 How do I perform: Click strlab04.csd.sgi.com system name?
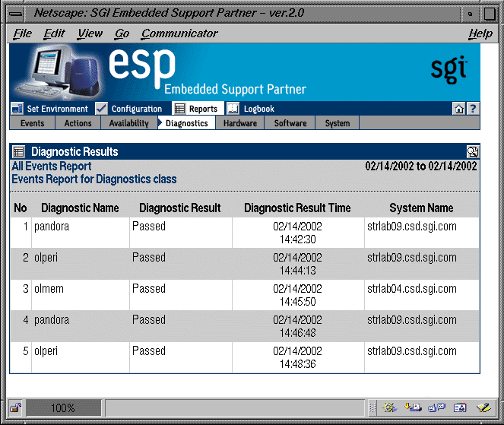tap(412, 289)
